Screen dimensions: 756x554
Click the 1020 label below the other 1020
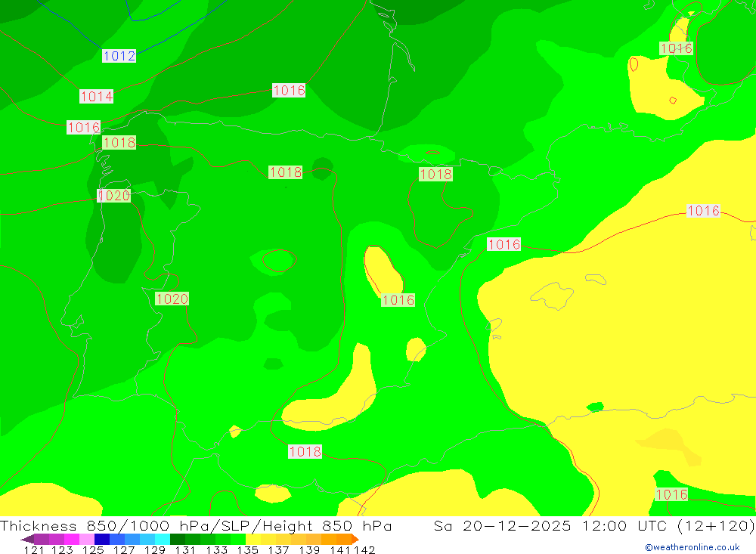(x=172, y=299)
